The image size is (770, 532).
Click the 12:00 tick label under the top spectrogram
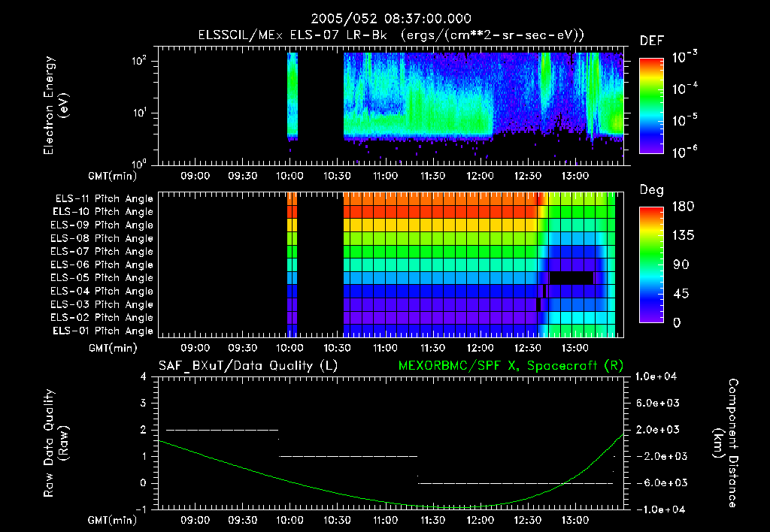click(x=480, y=176)
